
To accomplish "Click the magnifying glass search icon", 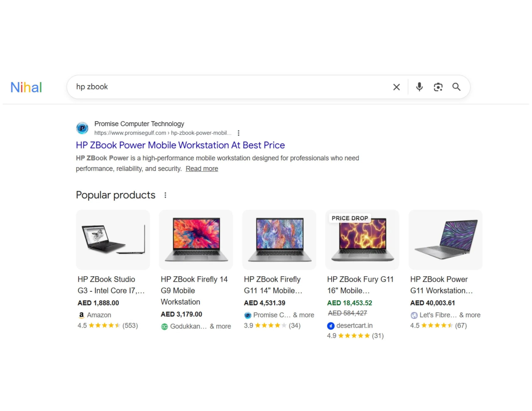I will pos(456,87).
